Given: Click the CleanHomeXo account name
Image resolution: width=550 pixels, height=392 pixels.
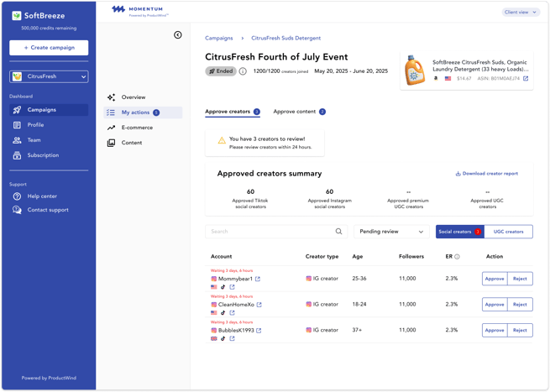Looking at the screenshot, I should pos(236,305).
